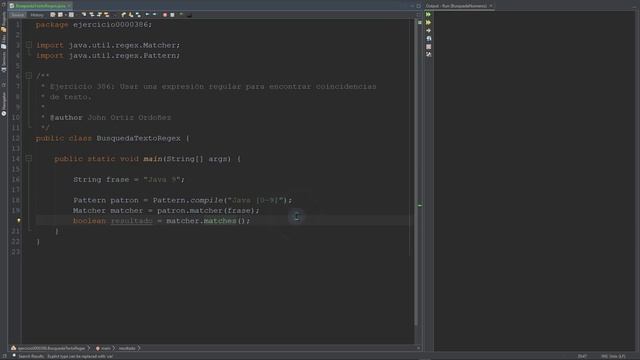
Task: Click breadcrumb resultado variable
Action: [x=127, y=348]
